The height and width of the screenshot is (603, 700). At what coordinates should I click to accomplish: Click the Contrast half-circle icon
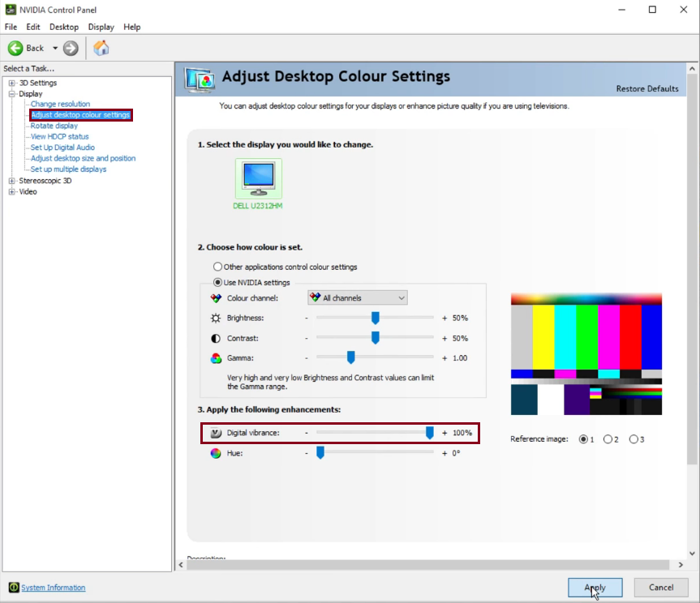tap(216, 338)
